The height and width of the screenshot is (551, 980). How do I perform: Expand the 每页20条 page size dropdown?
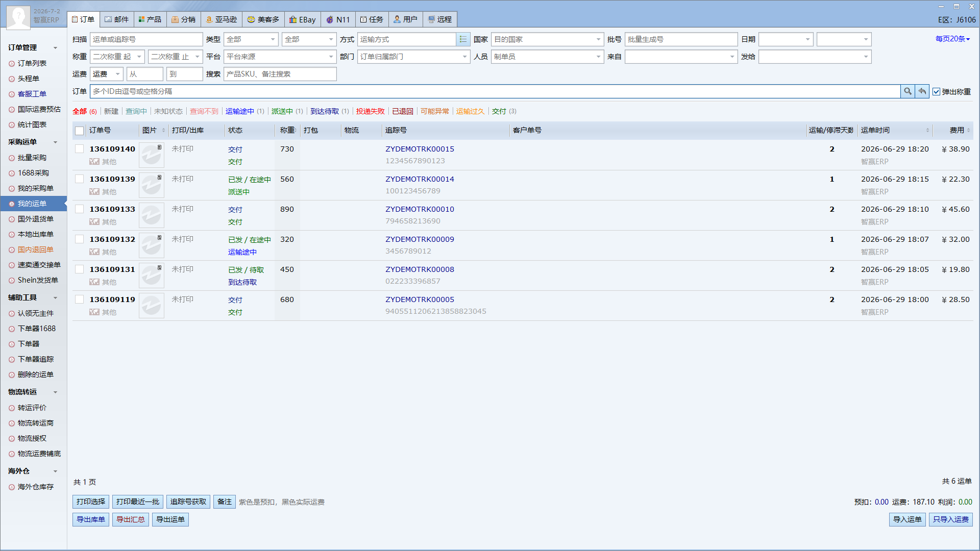[x=952, y=39]
